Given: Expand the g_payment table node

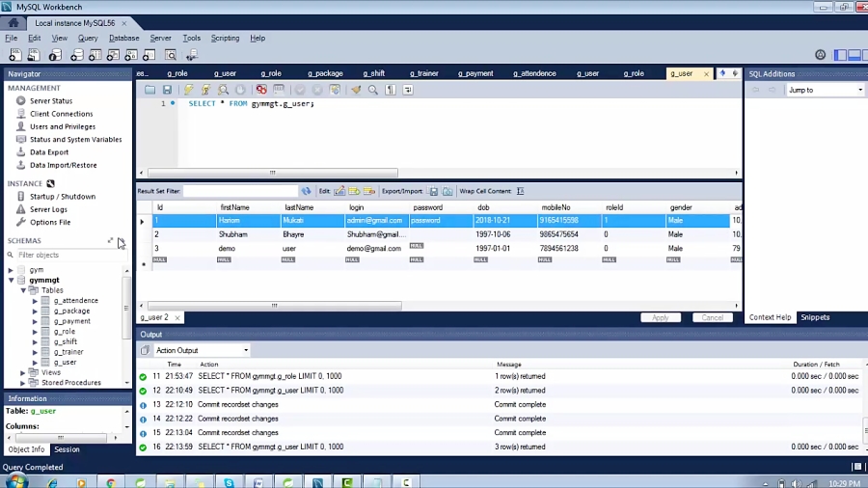Looking at the screenshot, I should point(35,321).
